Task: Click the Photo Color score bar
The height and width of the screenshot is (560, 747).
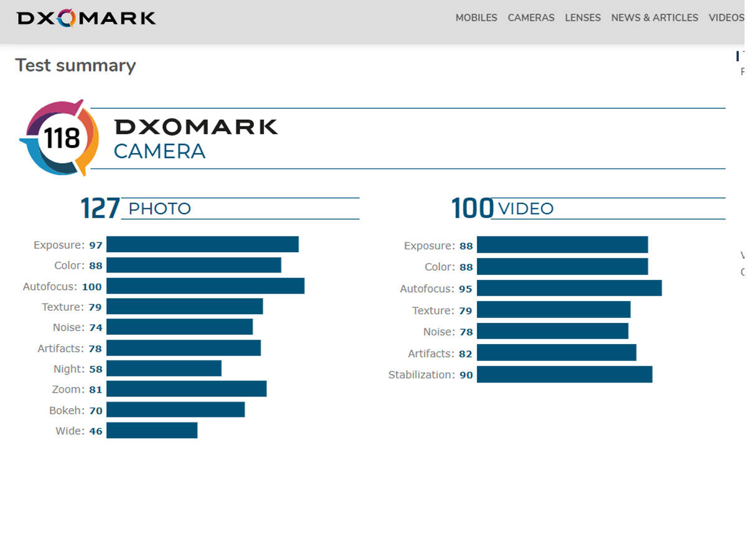Action: coord(194,265)
